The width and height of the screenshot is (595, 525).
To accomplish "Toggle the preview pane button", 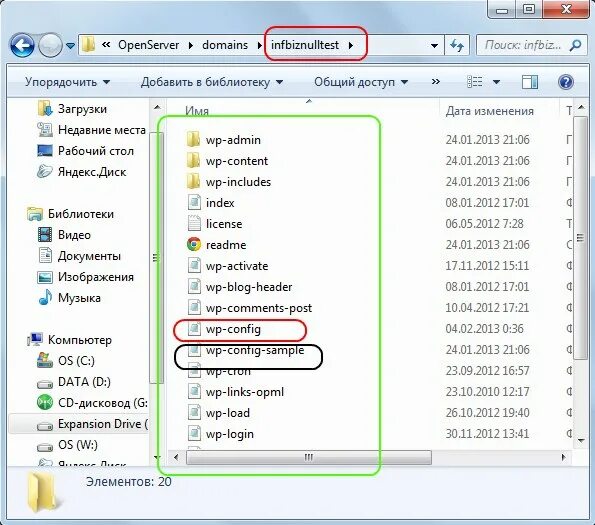I will point(530,82).
